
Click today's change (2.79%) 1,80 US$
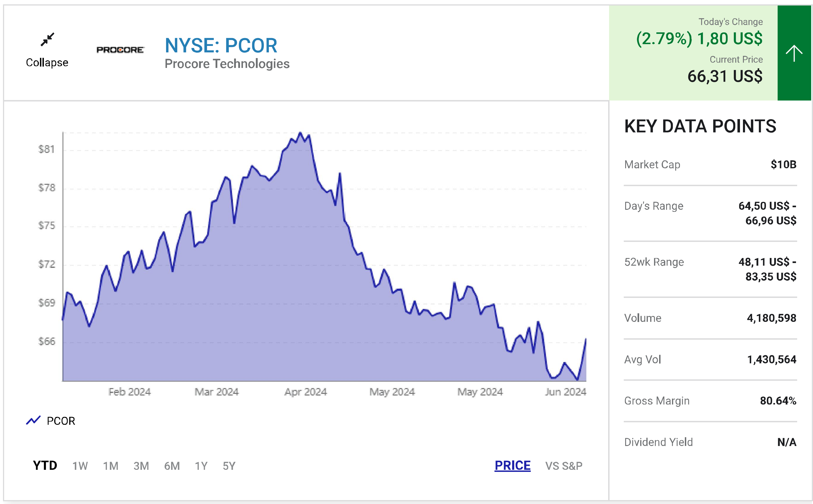[x=699, y=39]
